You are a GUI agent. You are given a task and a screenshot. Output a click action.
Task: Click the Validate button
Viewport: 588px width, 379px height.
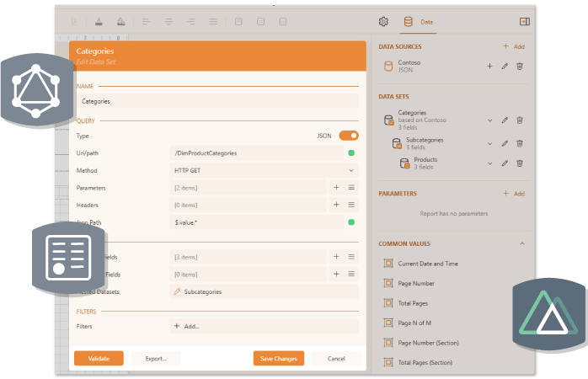pos(99,359)
